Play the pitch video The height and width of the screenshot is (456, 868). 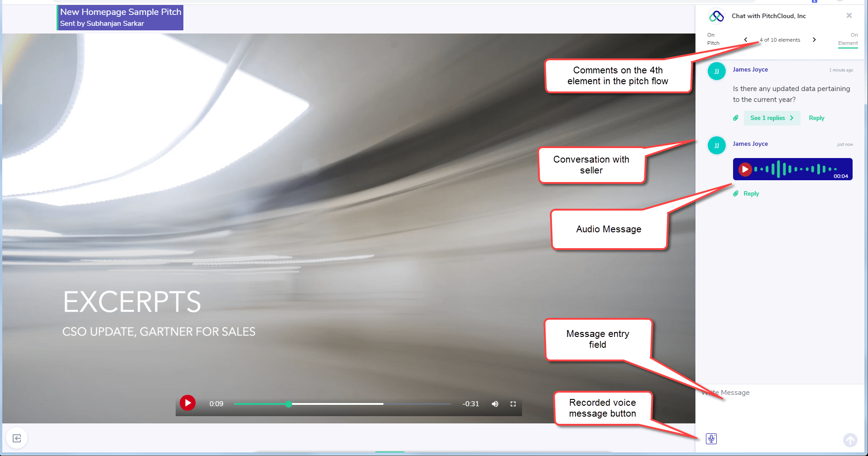(x=187, y=403)
